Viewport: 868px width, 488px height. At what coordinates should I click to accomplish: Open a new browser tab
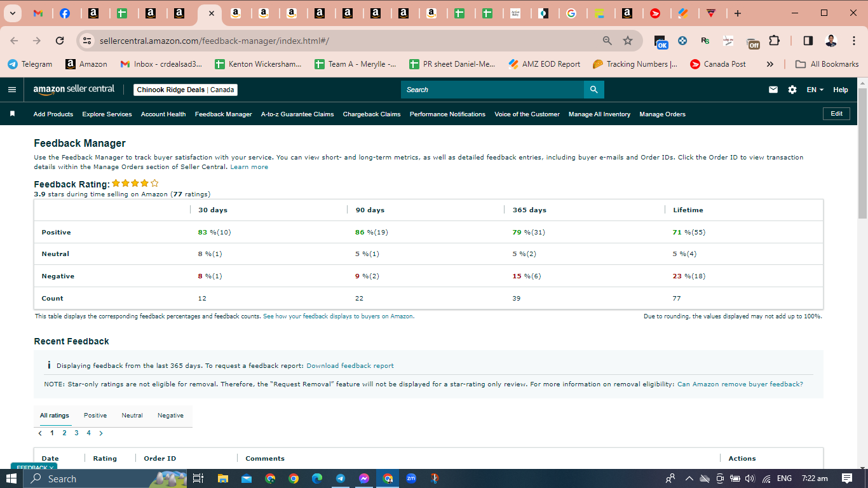tap(737, 13)
